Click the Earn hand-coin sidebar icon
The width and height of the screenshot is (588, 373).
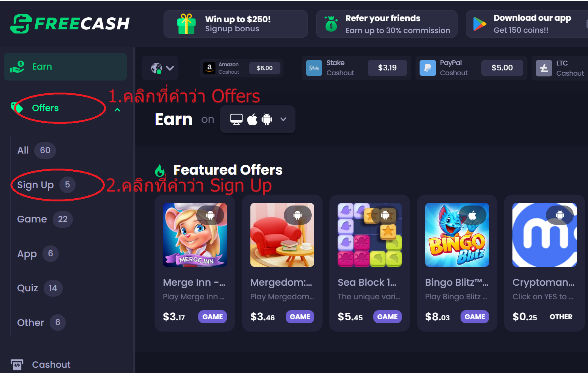pos(17,67)
